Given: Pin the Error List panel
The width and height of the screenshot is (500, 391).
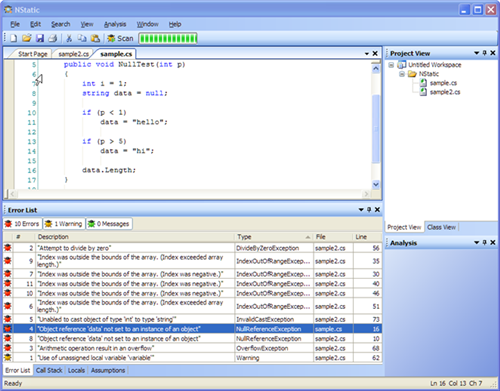Looking at the screenshot, I should 369,209.
